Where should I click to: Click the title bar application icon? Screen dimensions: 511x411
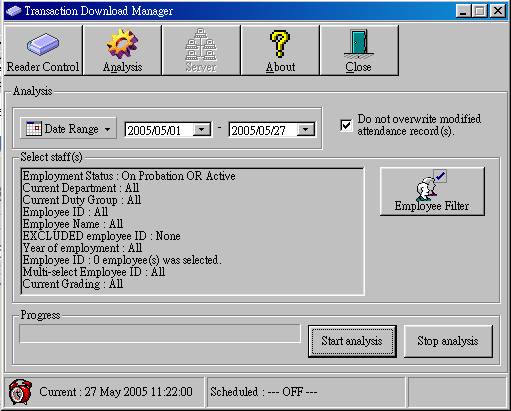tap(13, 11)
